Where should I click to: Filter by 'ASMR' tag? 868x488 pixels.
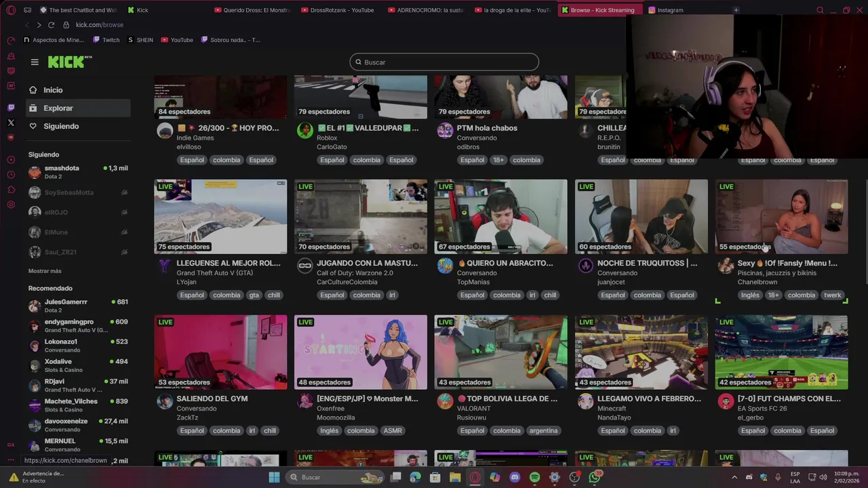click(x=393, y=431)
